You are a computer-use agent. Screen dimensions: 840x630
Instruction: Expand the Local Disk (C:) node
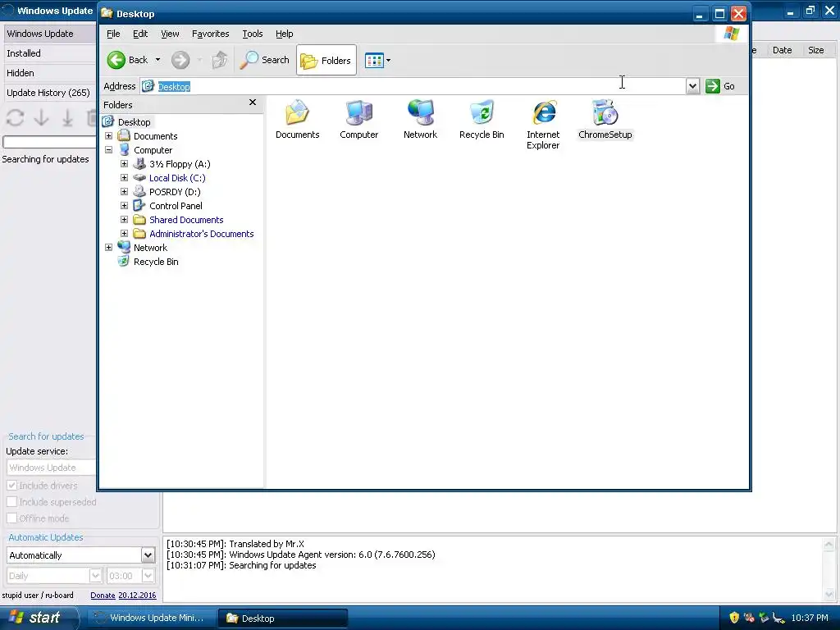point(125,178)
